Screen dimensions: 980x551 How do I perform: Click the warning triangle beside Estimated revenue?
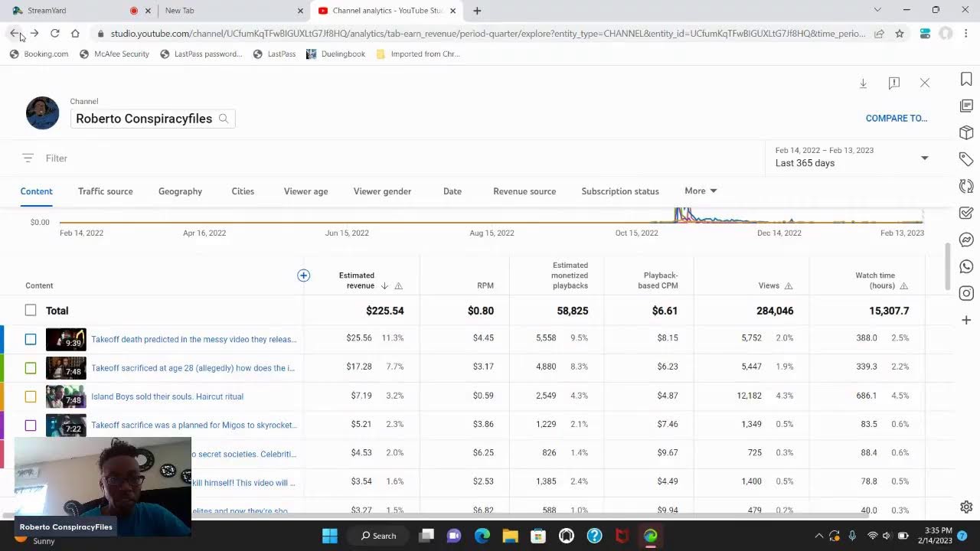point(398,286)
